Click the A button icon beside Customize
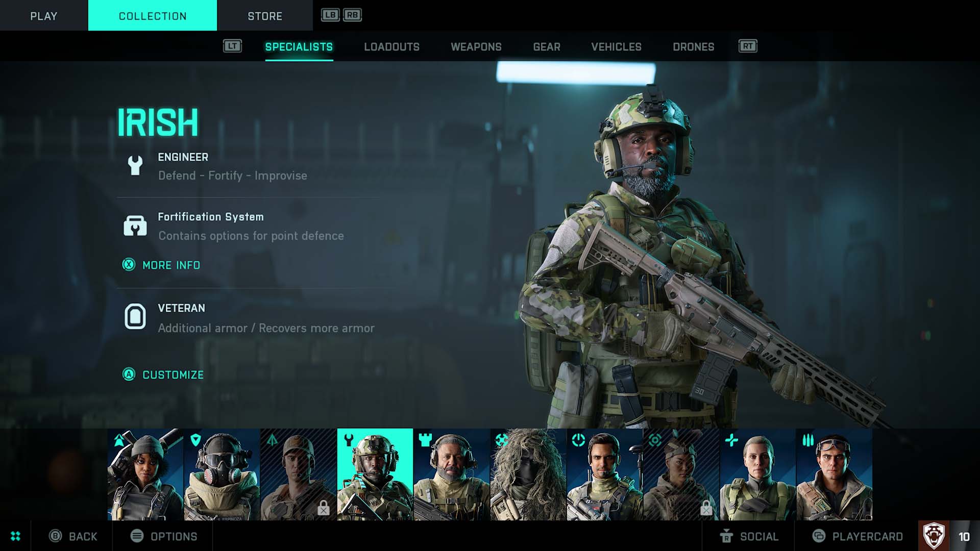The height and width of the screenshot is (551, 980). [x=129, y=374]
